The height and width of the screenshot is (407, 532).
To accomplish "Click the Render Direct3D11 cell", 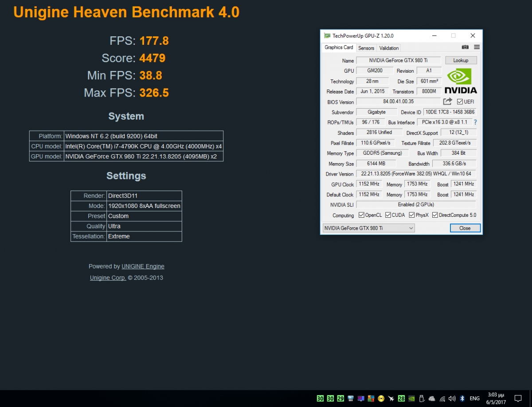I will point(145,196).
